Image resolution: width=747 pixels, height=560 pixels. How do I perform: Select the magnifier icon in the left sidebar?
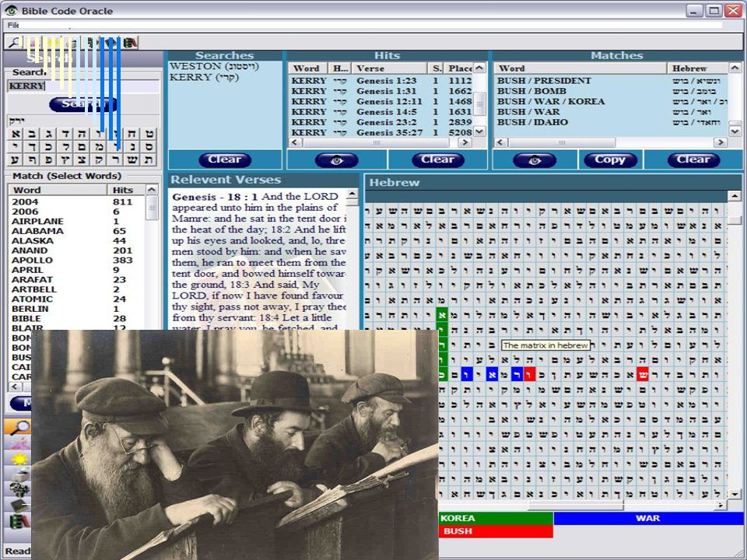[x=18, y=427]
